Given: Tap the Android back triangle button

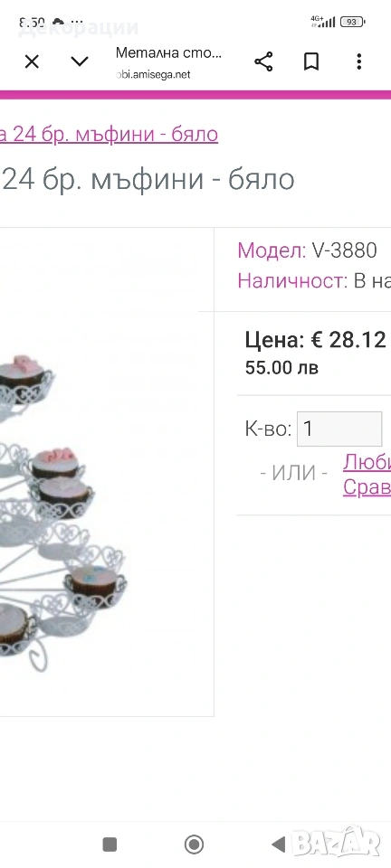Looking at the screenshot, I should point(279,844).
